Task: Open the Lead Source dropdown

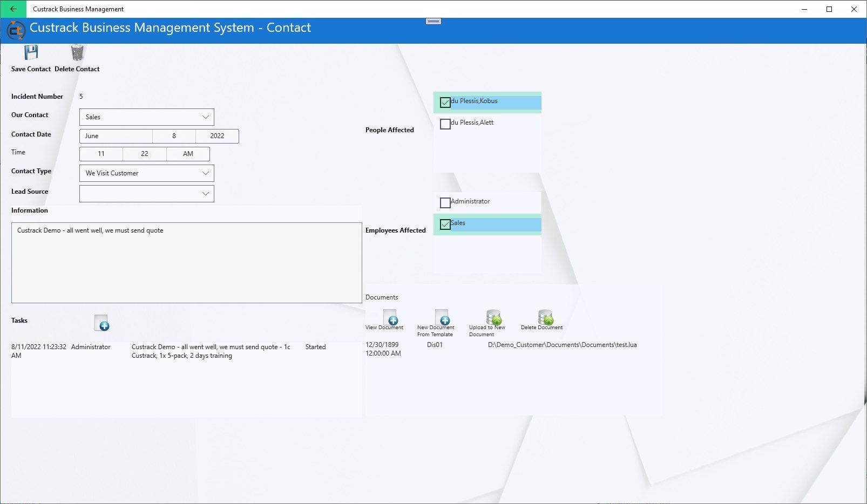Action: [x=147, y=194]
